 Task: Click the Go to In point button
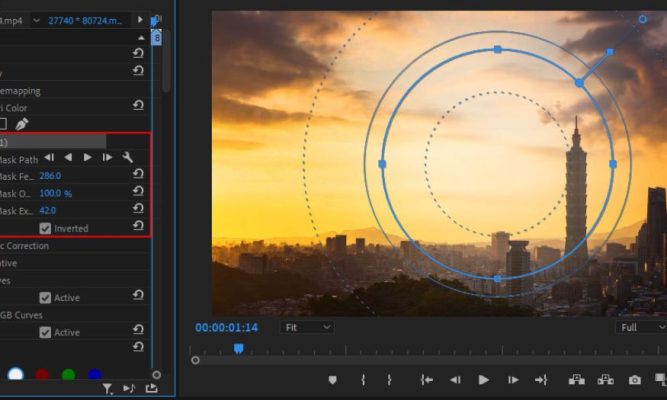click(x=426, y=380)
